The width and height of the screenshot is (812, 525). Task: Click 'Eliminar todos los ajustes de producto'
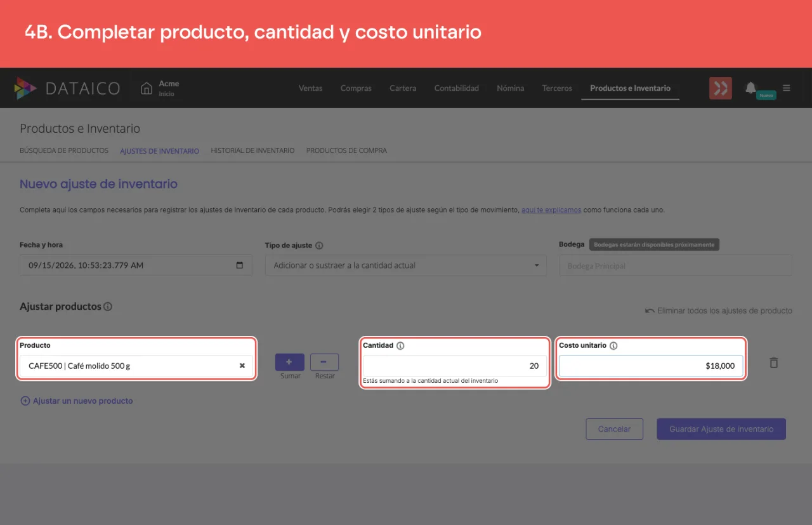point(725,311)
